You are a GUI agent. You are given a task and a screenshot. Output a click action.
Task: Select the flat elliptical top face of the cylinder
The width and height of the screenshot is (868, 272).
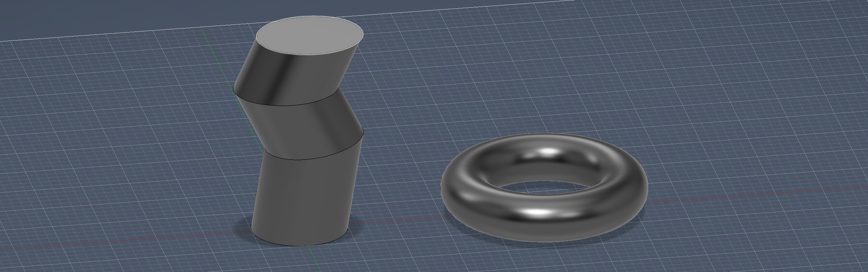tap(310, 35)
